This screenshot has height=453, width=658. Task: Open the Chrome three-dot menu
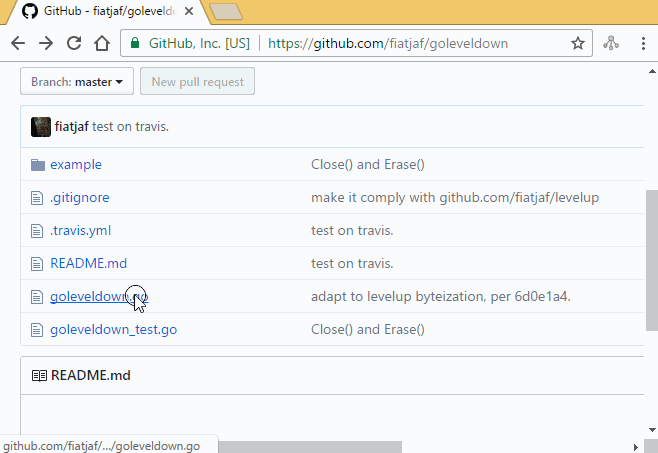[x=643, y=43]
